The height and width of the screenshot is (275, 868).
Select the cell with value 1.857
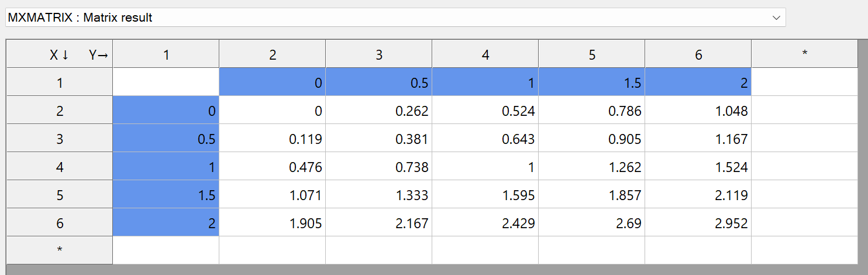tap(592, 195)
